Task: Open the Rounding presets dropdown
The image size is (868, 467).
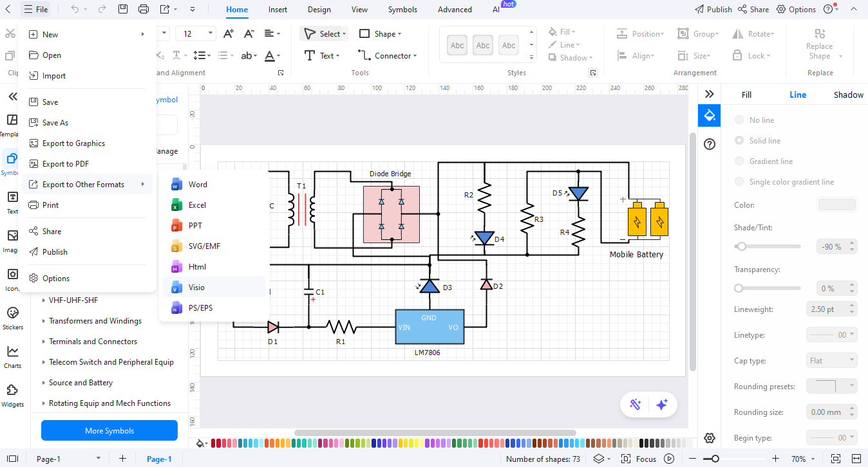Action: tap(832, 386)
